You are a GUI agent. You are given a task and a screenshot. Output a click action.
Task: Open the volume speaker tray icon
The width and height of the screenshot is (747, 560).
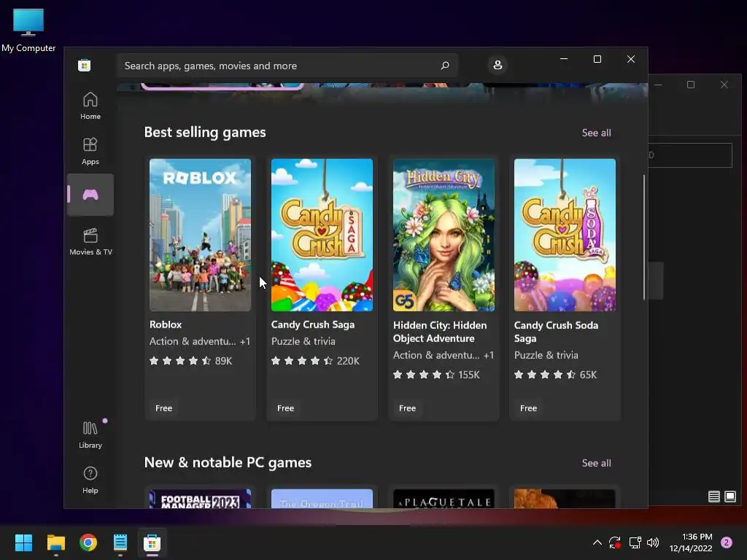653,542
